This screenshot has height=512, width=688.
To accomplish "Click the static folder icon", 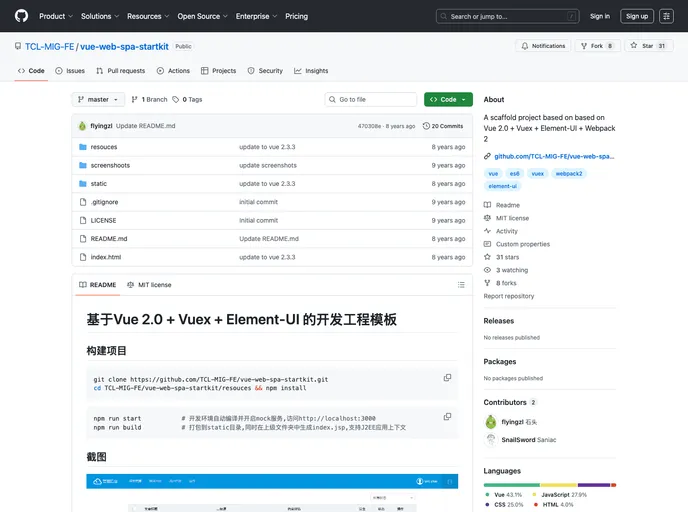I will pyautogui.click(x=82, y=184).
